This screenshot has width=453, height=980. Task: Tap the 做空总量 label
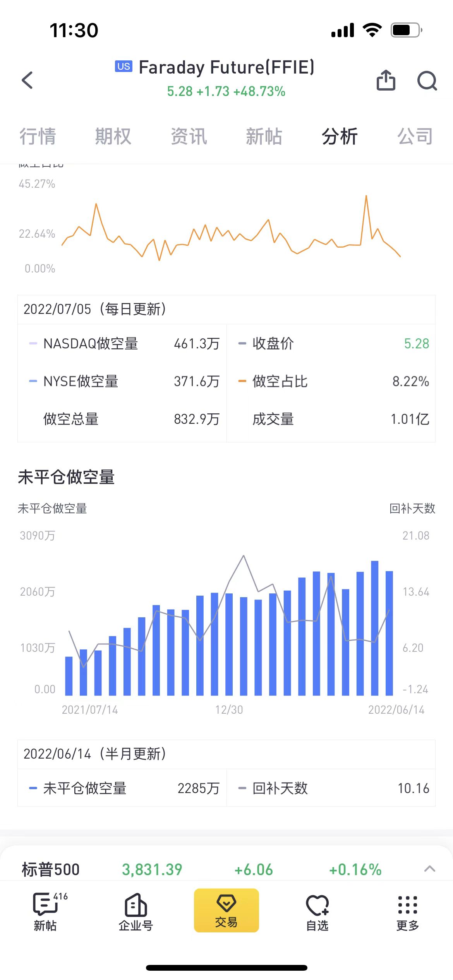click(71, 419)
